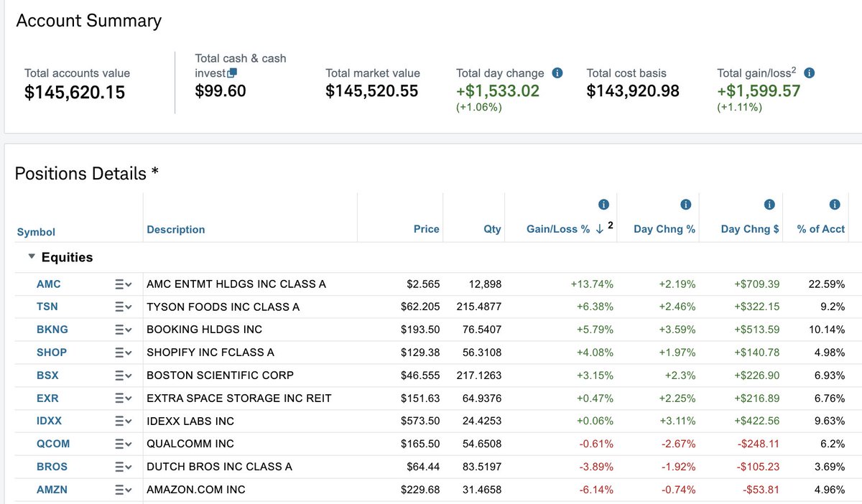Image resolution: width=862 pixels, height=504 pixels.
Task: Select the AMAZON.COM price $229.68
Action: click(x=421, y=490)
